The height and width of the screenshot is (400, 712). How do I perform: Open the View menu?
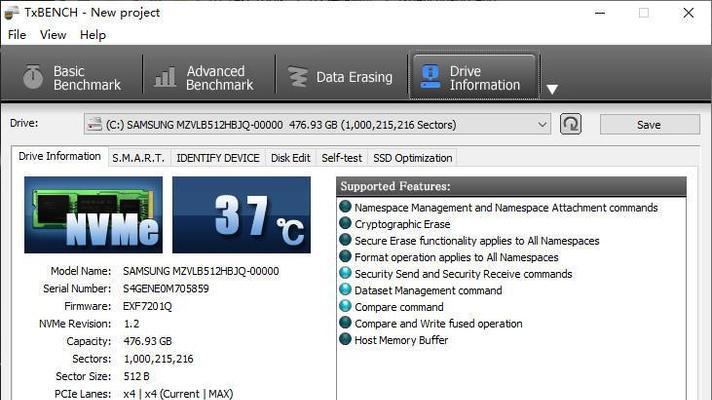pyautogui.click(x=53, y=35)
